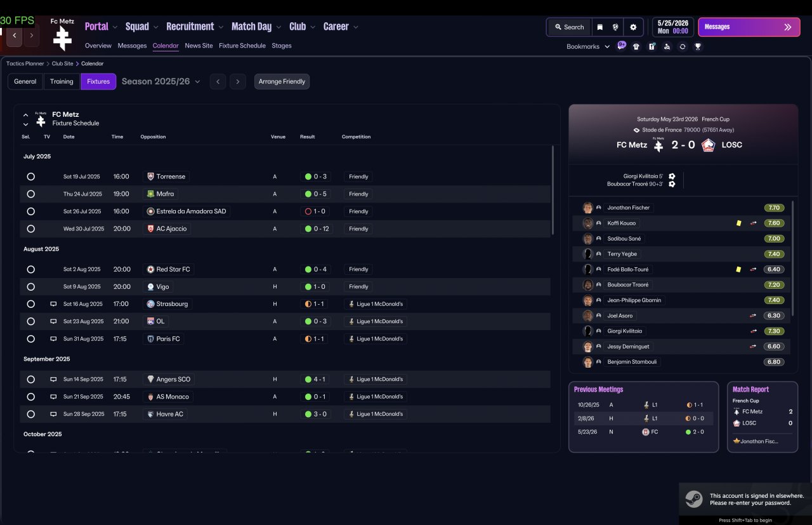
Task: Click the TV icon for Strasbourg fixture
Action: click(53, 304)
